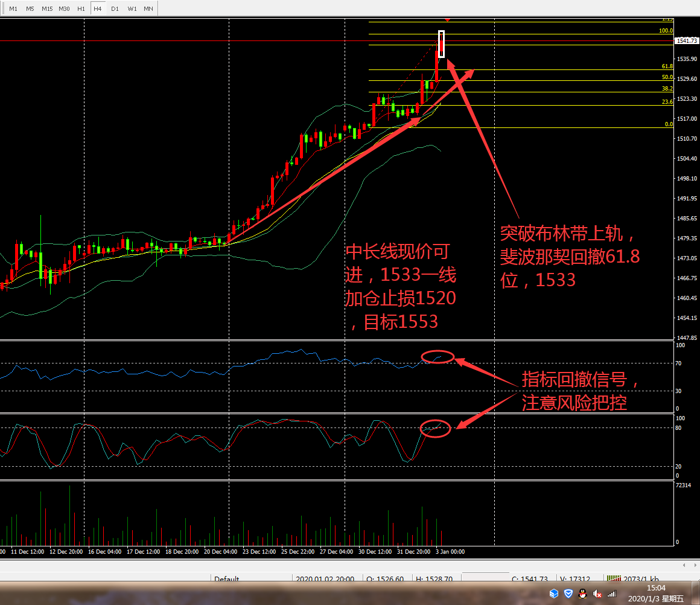Click the volume scale value 72314

click(683, 485)
